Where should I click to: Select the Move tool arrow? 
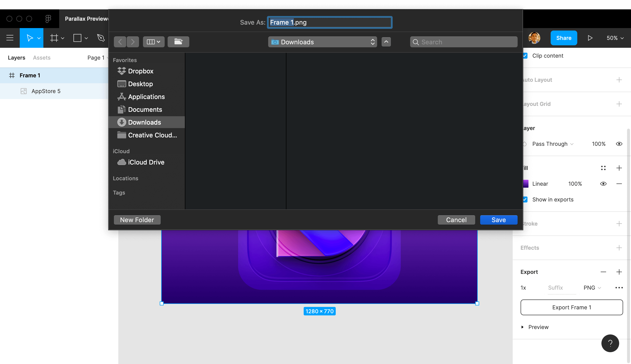tap(30, 38)
